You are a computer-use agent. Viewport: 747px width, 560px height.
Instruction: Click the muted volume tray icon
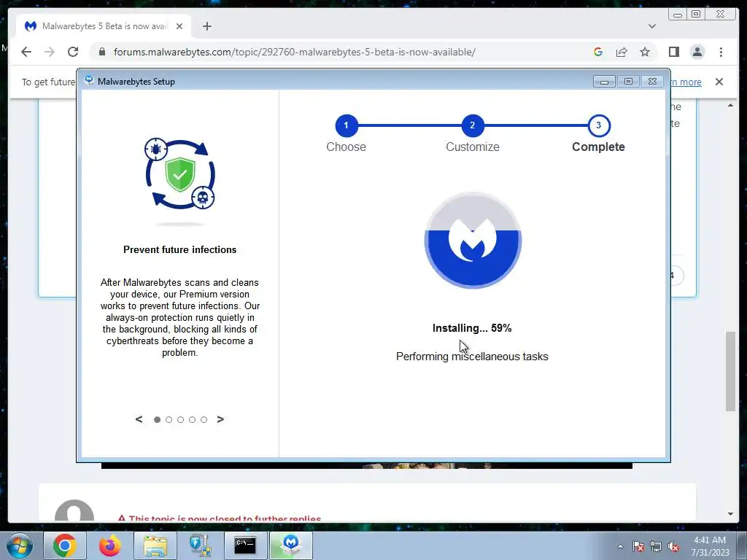click(673, 546)
